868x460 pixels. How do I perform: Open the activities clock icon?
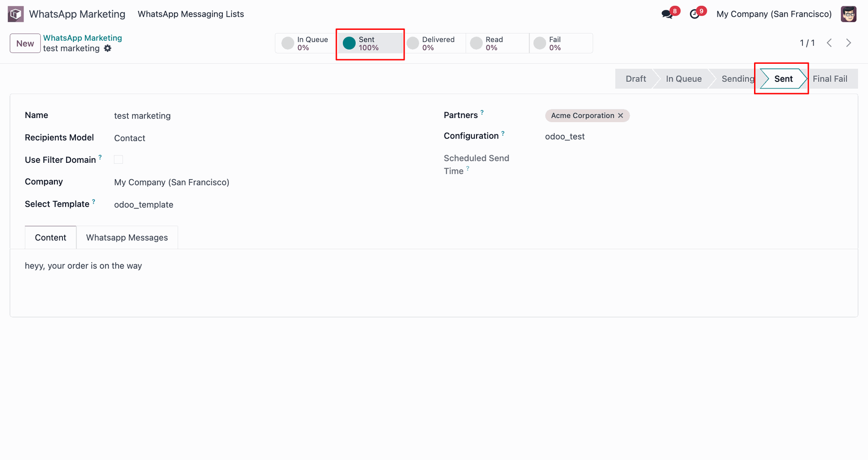click(694, 14)
